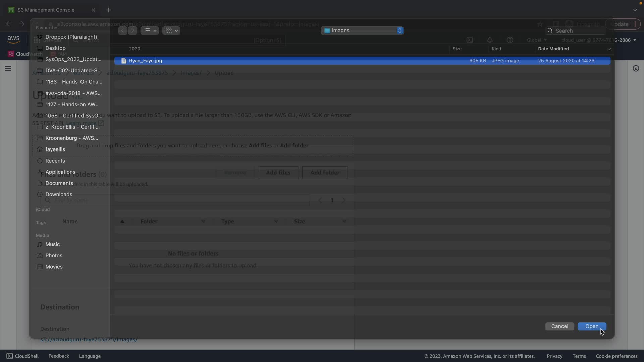Open Movies in sidebar
The width and height of the screenshot is (644, 362).
tap(54, 267)
